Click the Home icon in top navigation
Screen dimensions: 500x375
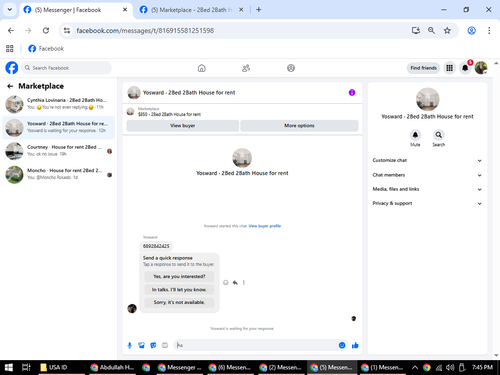(x=202, y=68)
